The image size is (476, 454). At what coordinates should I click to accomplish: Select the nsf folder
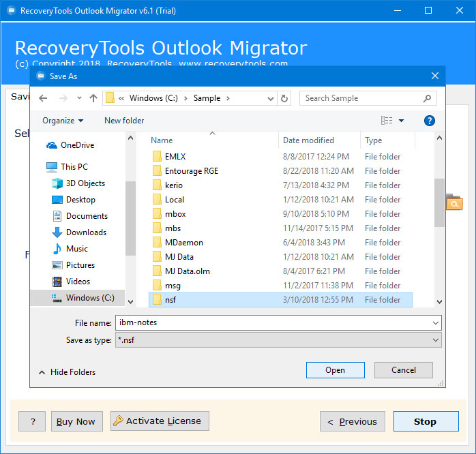tap(280, 300)
